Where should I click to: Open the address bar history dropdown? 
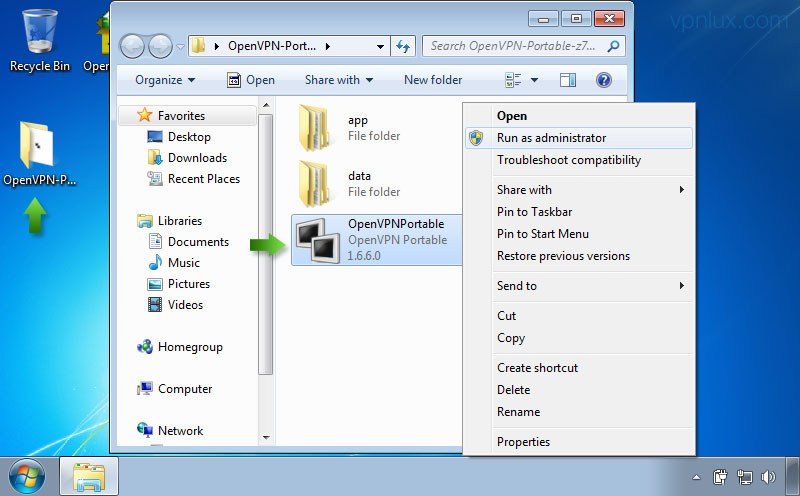[380, 46]
